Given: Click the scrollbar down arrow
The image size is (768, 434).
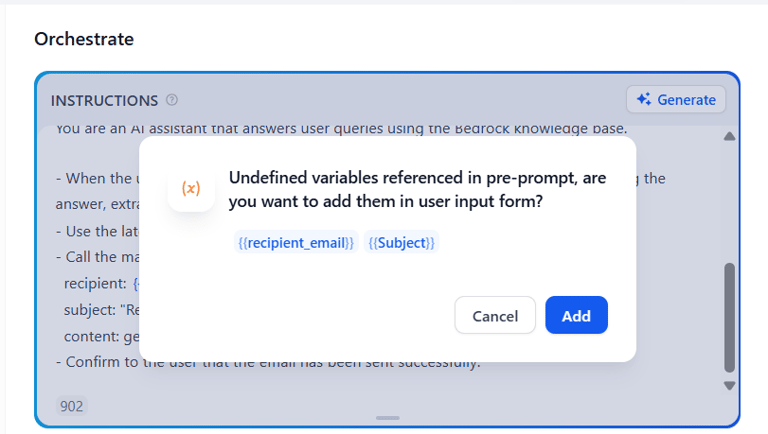Looking at the screenshot, I should (x=729, y=386).
